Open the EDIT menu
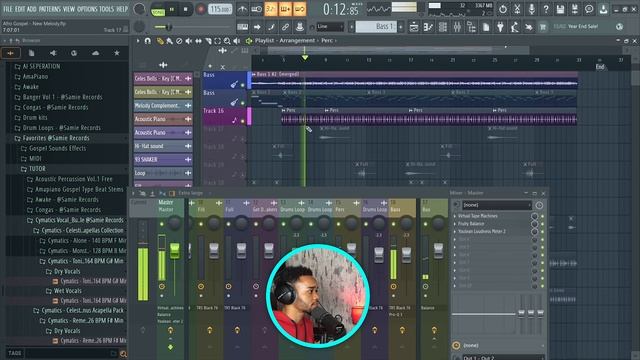Viewport: 640px width, 360px height. pos(20,9)
